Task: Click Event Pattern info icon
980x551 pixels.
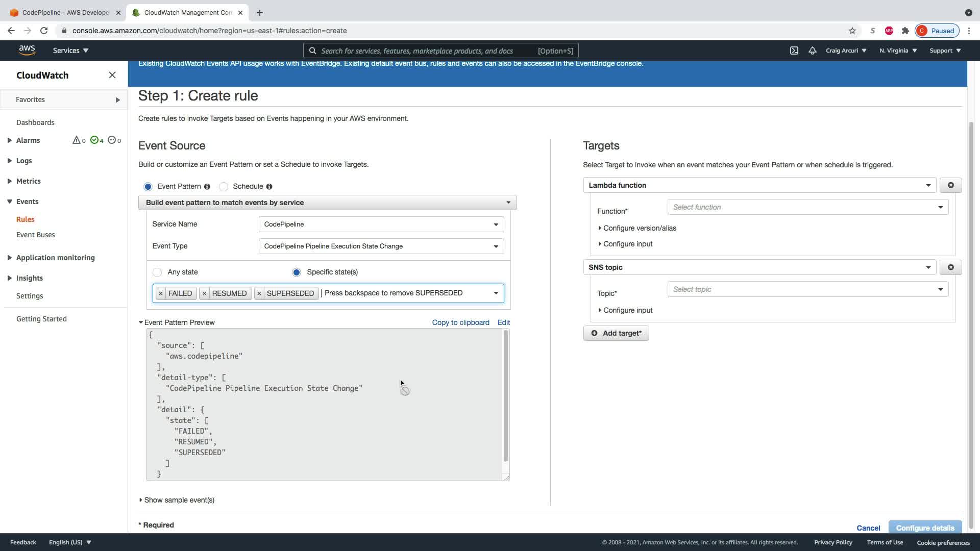Action: tap(207, 187)
